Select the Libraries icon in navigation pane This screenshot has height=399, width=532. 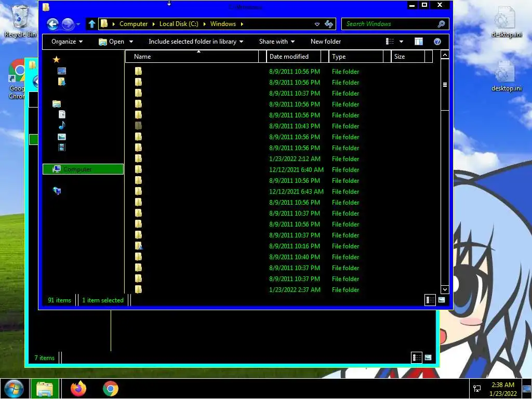[57, 104]
